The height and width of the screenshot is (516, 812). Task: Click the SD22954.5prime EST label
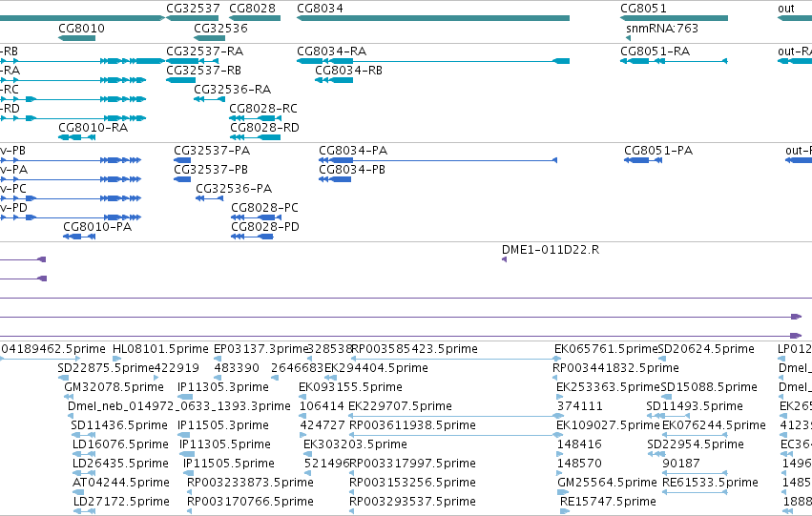click(x=696, y=445)
